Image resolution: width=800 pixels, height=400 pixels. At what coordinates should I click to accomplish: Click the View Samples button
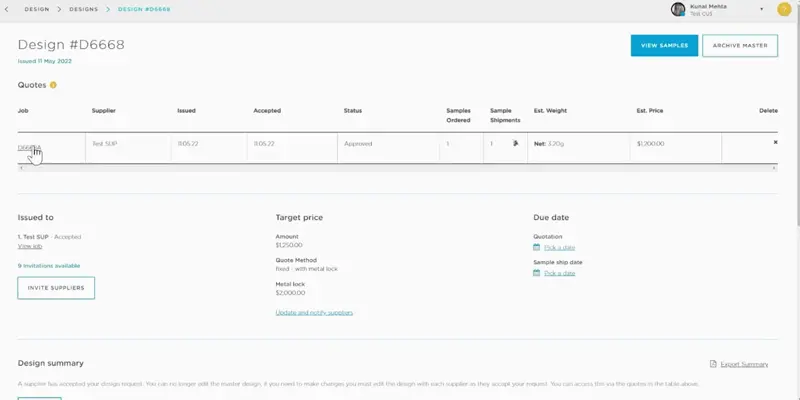(x=664, y=45)
